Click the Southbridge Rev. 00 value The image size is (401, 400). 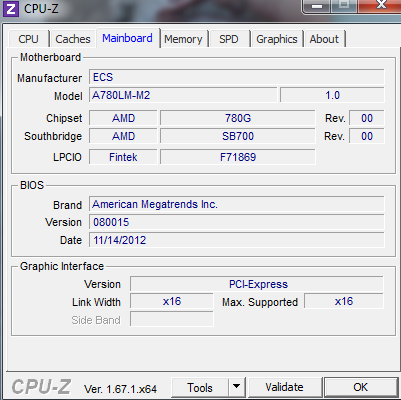tap(367, 136)
